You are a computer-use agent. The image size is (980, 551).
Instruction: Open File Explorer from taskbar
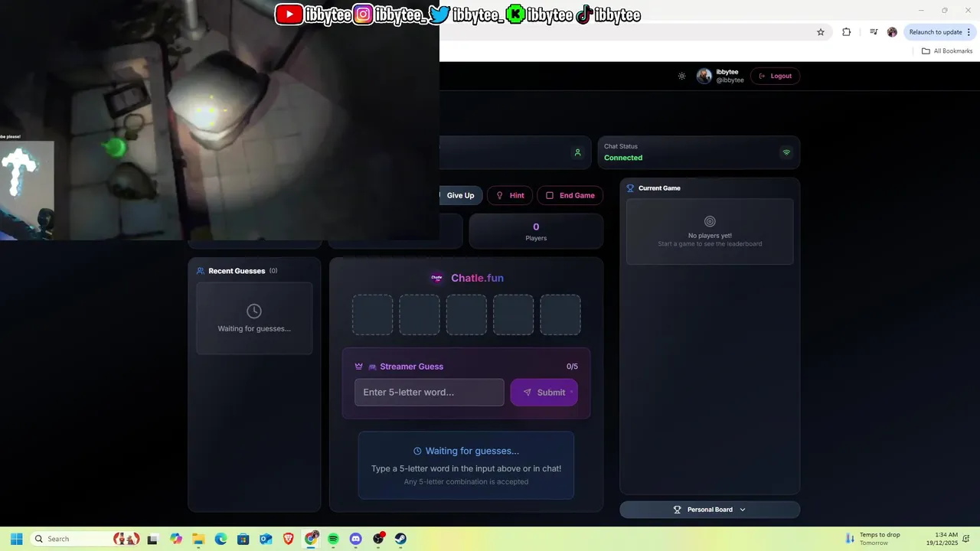tap(198, 539)
